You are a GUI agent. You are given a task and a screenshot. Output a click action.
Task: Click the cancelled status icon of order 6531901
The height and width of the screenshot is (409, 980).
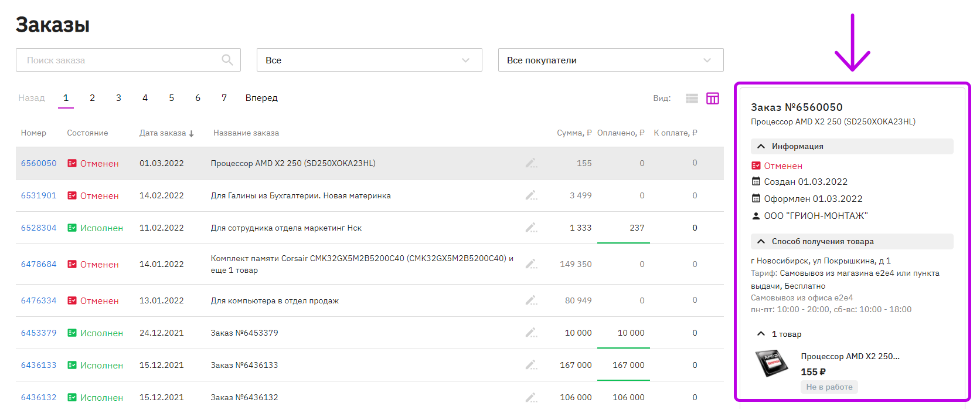pos(72,195)
